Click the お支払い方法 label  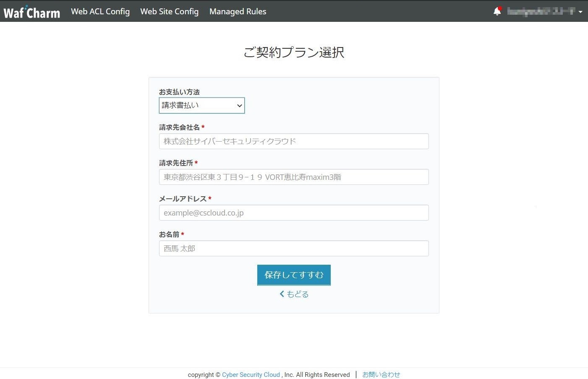[x=179, y=92]
